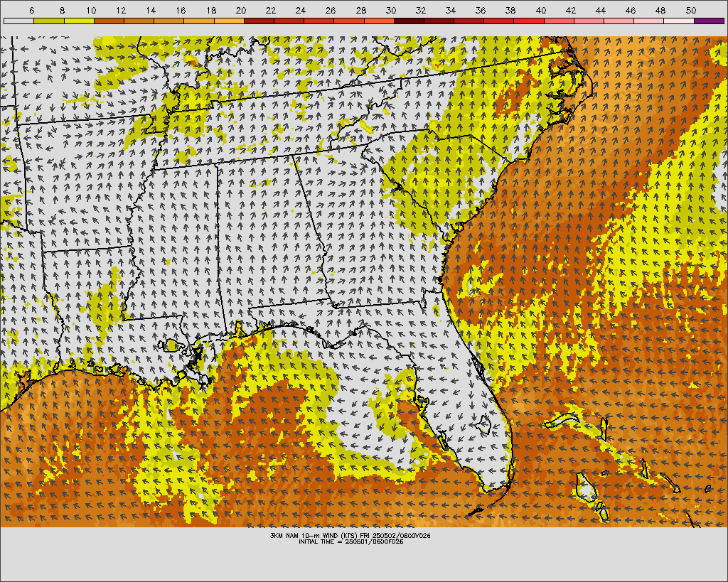Click the legend label 32
Viewport: 728px width, 582px height.
click(x=421, y=10)
